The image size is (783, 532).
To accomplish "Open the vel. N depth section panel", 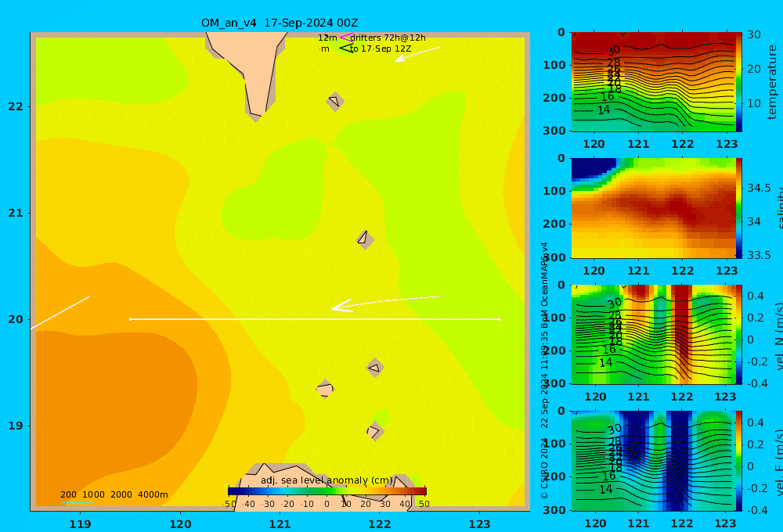I will click(653, 334).
